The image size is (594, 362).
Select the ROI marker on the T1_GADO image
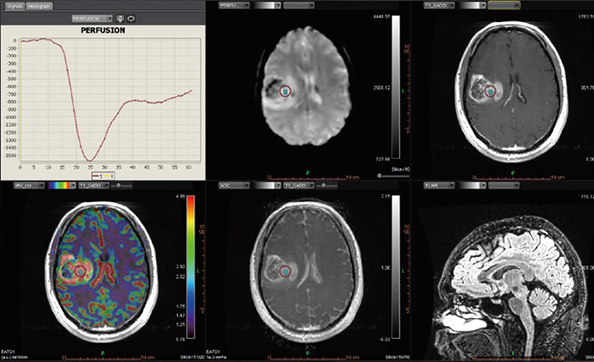[491, 91]
